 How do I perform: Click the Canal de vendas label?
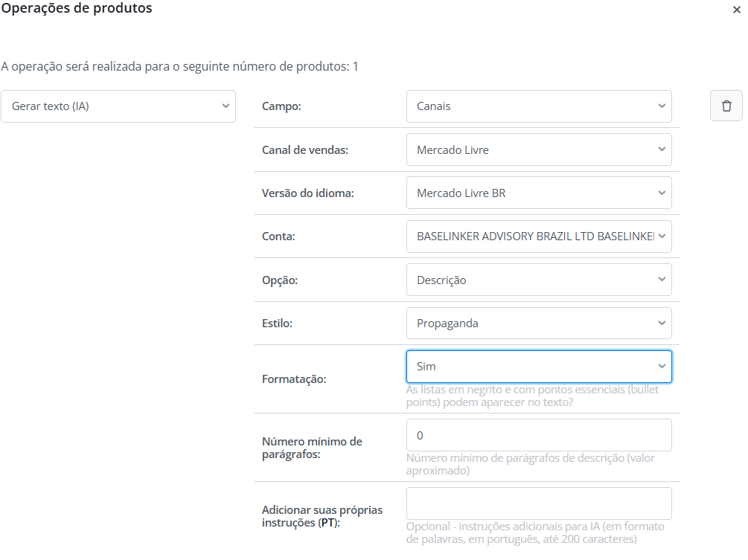pos(305,149)
